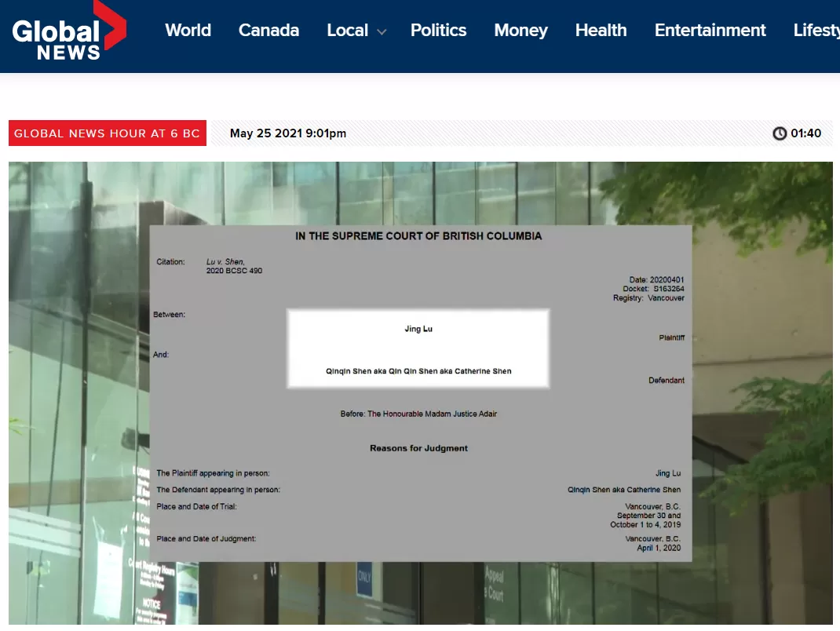Viewport: 840px width, 631px height.
Task: Click the highlighted Jing Lu name box
Action: (x=418, y=348)
